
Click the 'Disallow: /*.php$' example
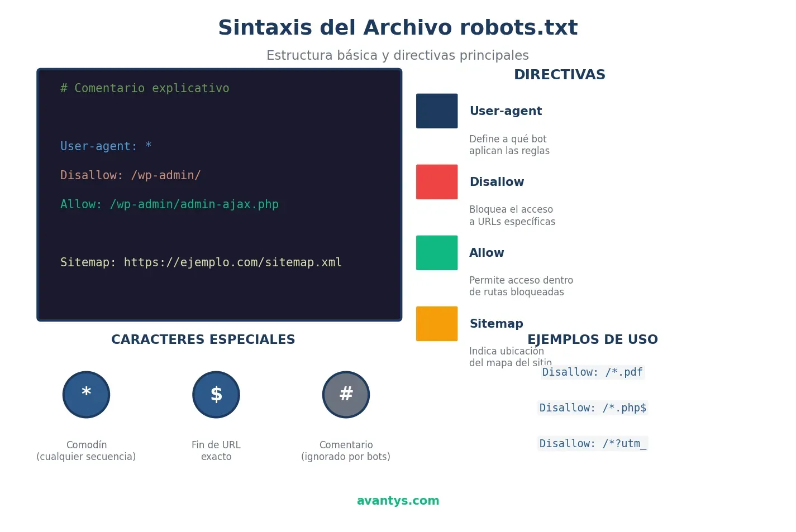click(x=593, y=408)
